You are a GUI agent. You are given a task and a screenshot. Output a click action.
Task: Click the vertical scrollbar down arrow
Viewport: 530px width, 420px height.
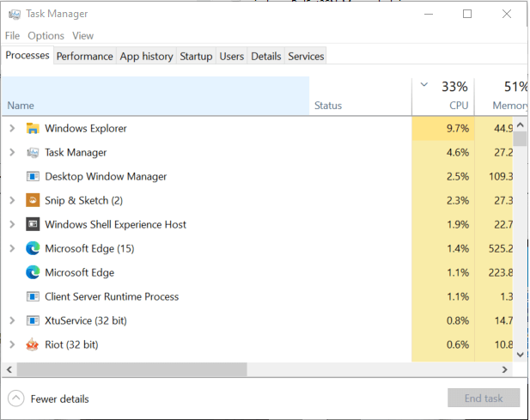[x=521, y=355]
